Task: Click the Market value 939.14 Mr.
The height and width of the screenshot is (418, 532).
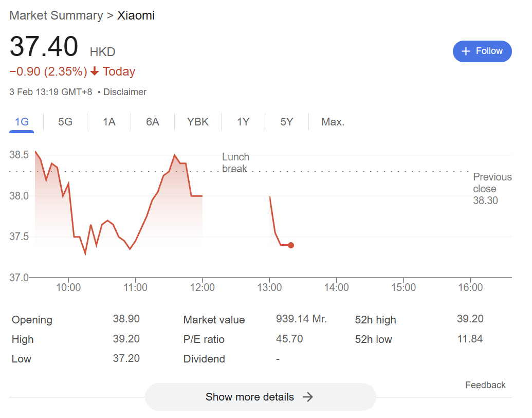Action: click(x=301, y=319)
